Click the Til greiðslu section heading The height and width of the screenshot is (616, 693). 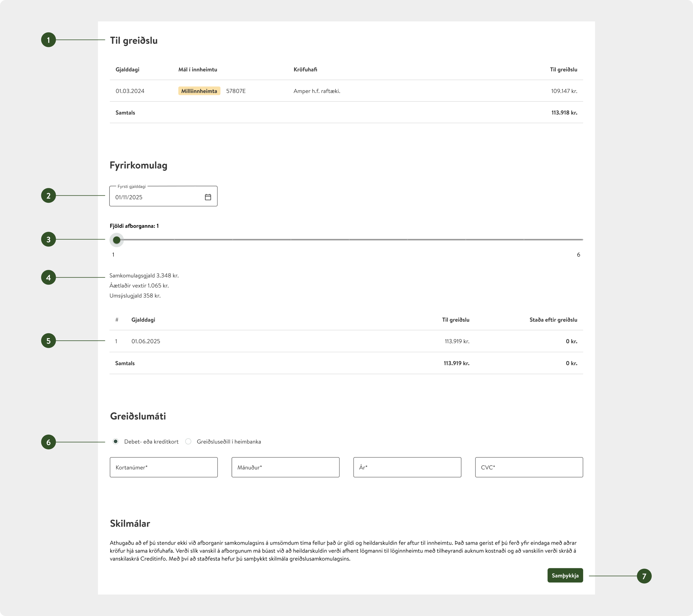134,41
